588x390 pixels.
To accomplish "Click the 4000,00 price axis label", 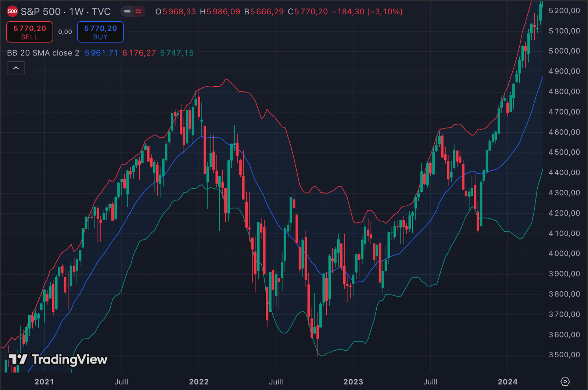I will [x=564, y=253].
